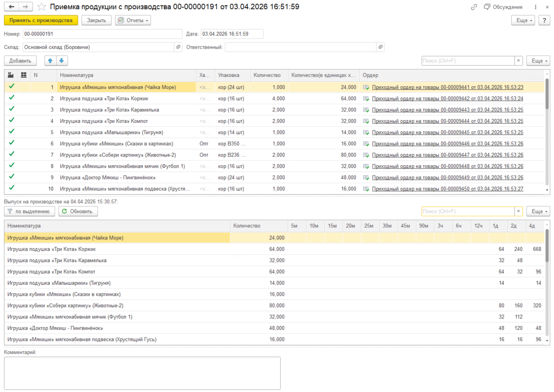
Task: Clear the lower table search field
Action: point(518,211)
